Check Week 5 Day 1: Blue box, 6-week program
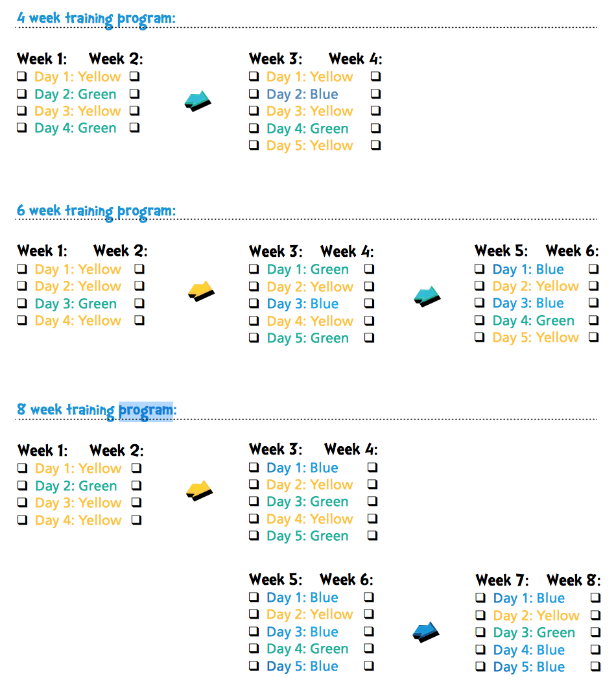This screenshot has height=690, width=616. (480, 268)
